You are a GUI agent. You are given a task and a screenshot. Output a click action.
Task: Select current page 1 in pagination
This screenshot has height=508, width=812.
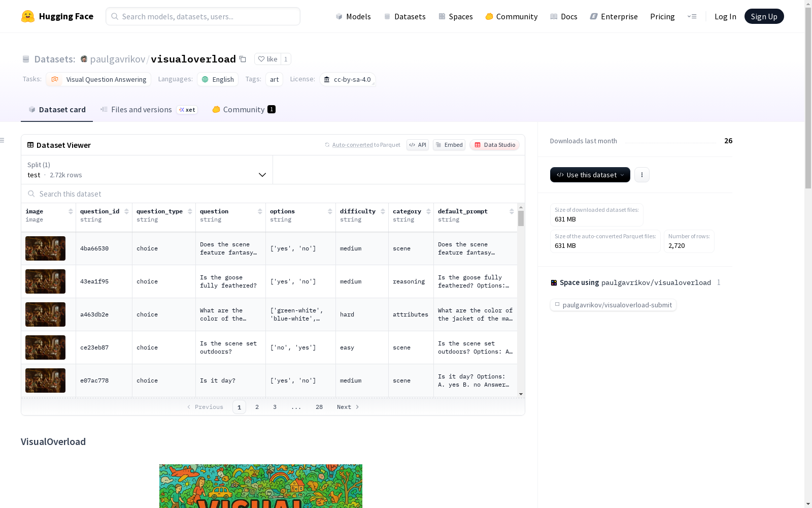click(239, 407)
